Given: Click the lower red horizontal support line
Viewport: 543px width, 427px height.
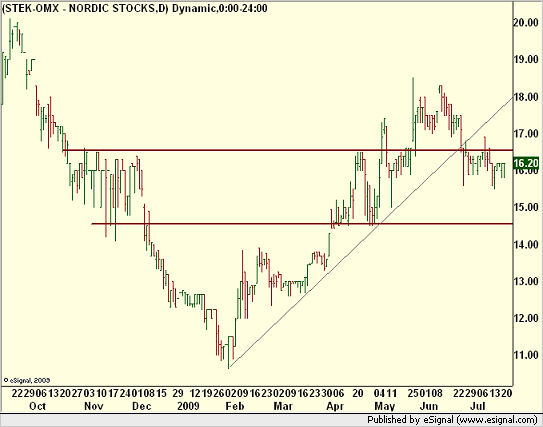Looking at the screenshot, I should (302, 224).
